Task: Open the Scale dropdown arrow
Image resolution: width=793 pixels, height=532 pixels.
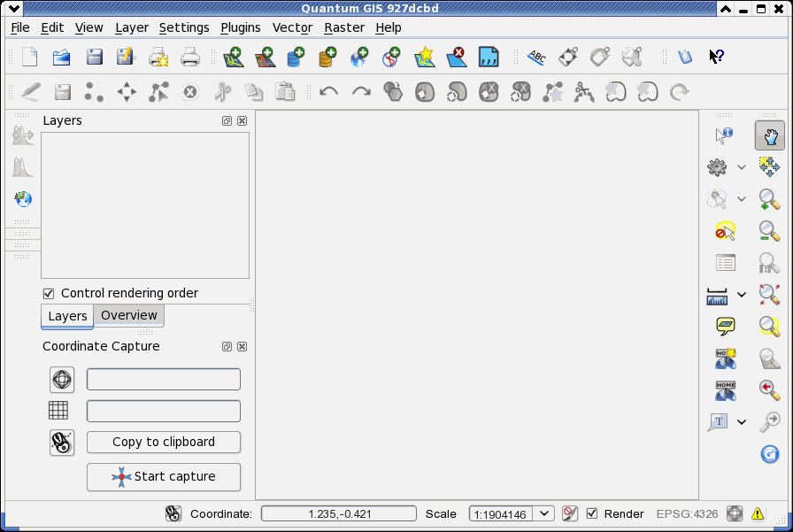Action: pyautogui.click(x=543, y=513)
